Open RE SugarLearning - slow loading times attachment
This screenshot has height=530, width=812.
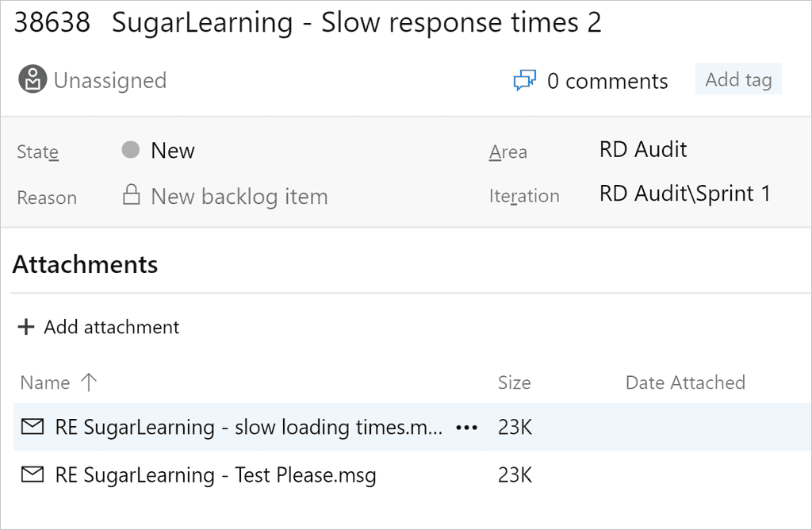(248, 428)
